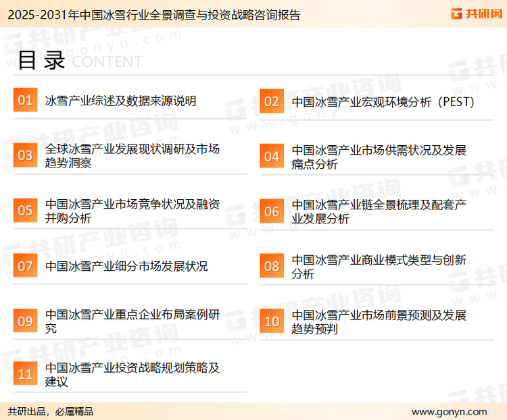Click the 目录 heading
Image resolution: width=507 pixels, height=420 pixels.
coord(41,60)
